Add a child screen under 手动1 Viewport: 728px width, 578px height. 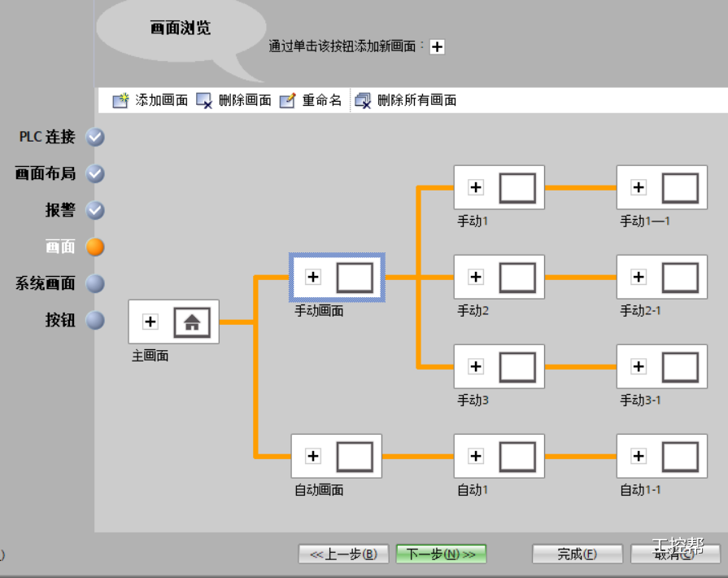475,187
